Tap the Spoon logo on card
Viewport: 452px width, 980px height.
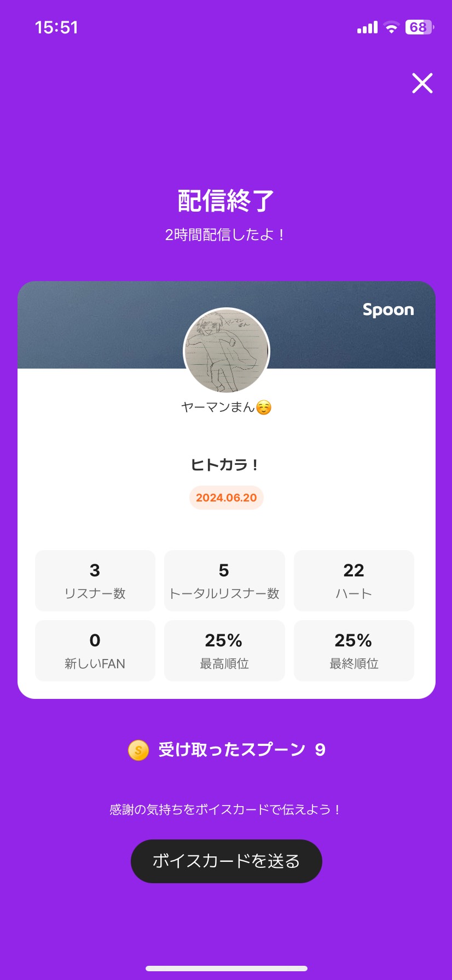[388, 310]
